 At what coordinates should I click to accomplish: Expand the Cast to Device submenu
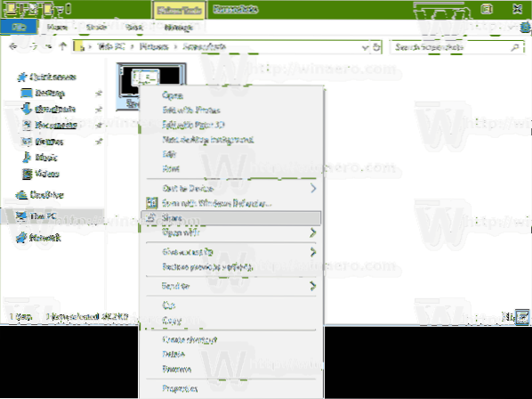click(231, 189)
